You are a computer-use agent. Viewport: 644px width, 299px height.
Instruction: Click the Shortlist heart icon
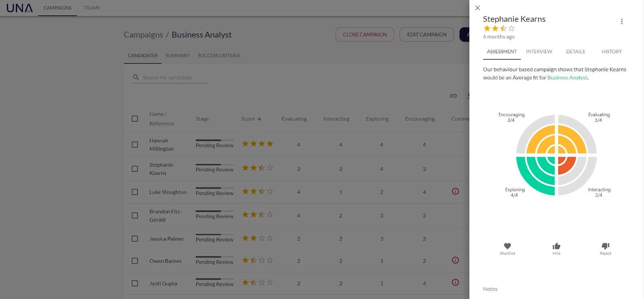point(507,246)
